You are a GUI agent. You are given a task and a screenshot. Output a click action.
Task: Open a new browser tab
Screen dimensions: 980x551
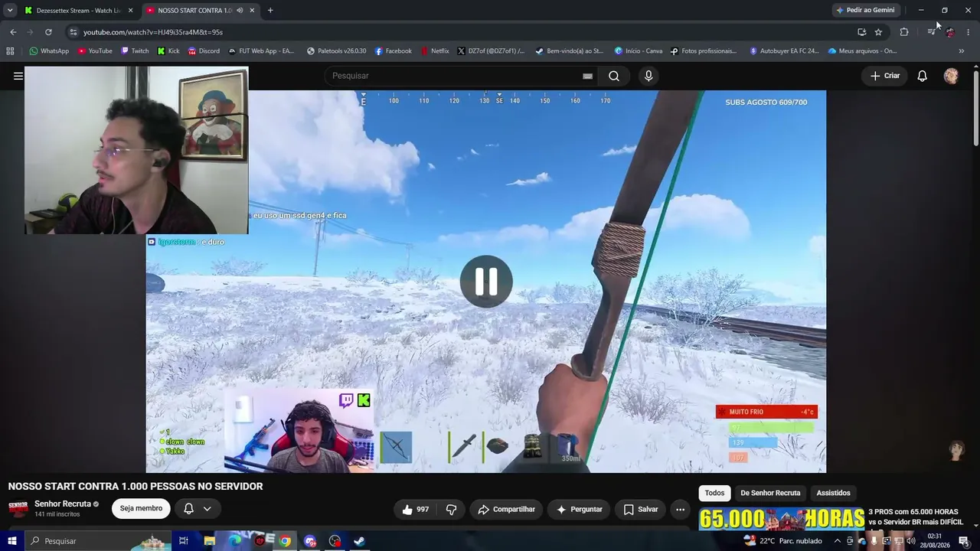(270, 10)
